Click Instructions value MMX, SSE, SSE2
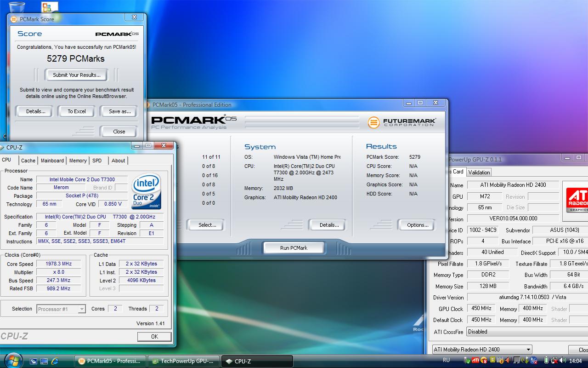 coord(100,241)
